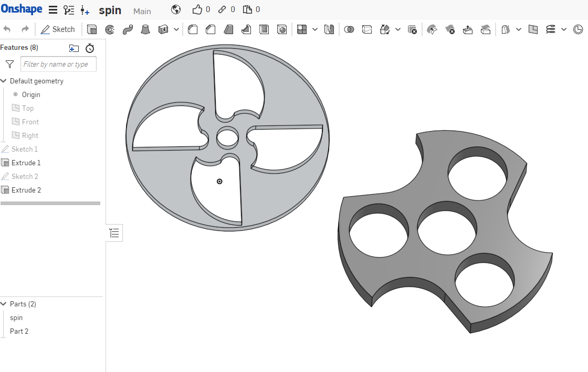Toggle visibility of Sketch 2

[5, 176]
